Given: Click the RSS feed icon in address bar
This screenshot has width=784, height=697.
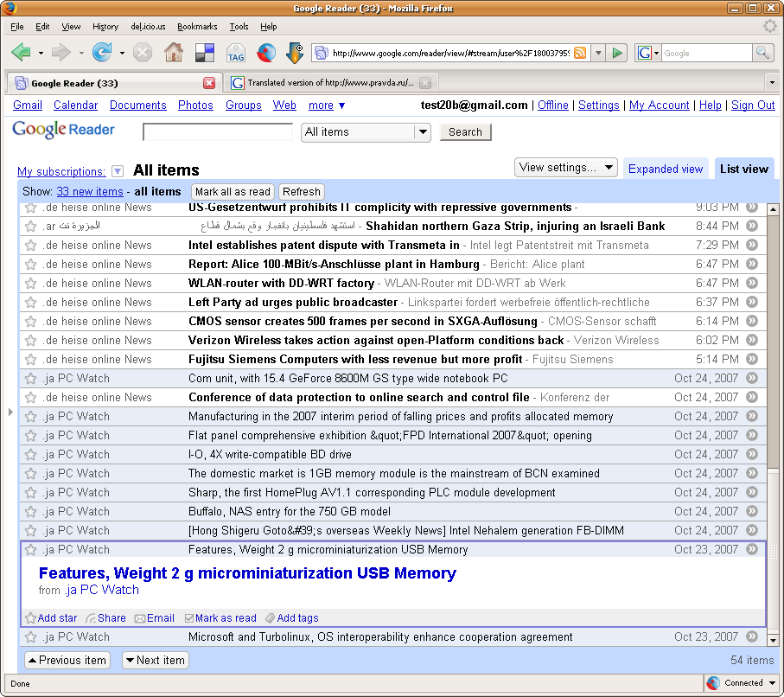Looking at the screenshot, I should (x=580, y=53).
